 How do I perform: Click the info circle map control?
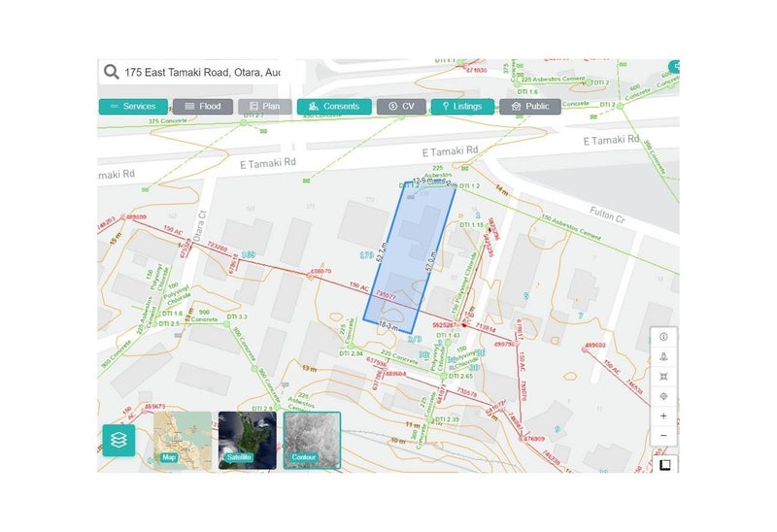663,337
